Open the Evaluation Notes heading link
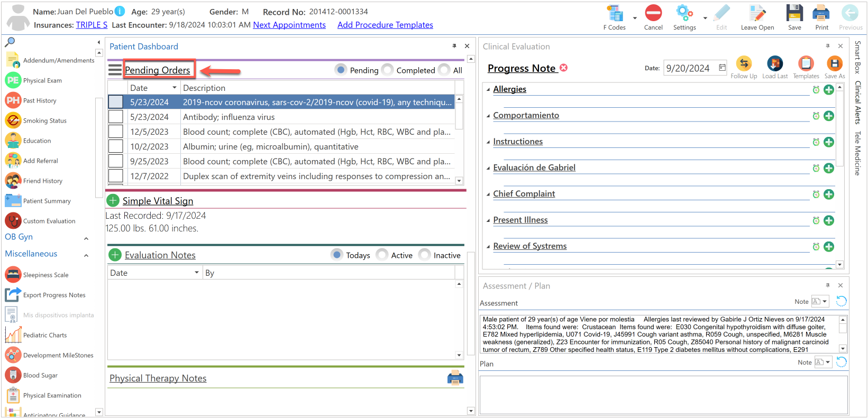The image size is (868, 419). [x=160, y=255]
